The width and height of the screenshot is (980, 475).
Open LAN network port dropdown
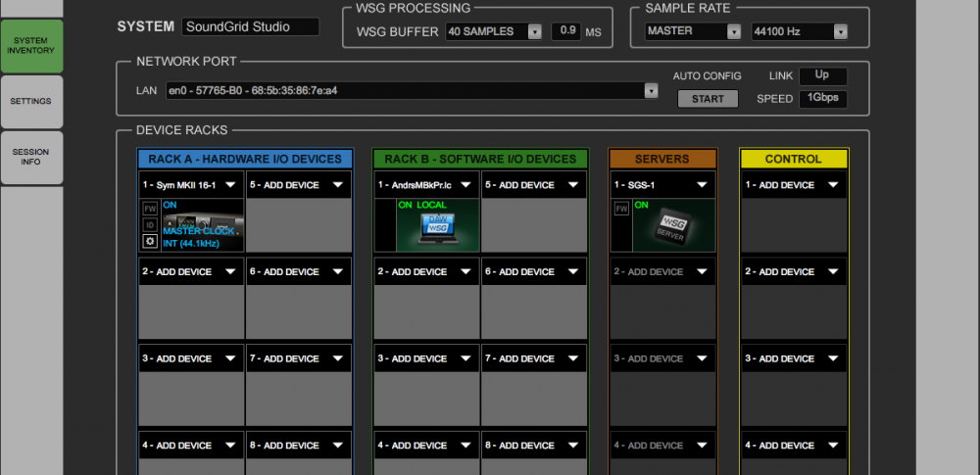click(412, 91)
